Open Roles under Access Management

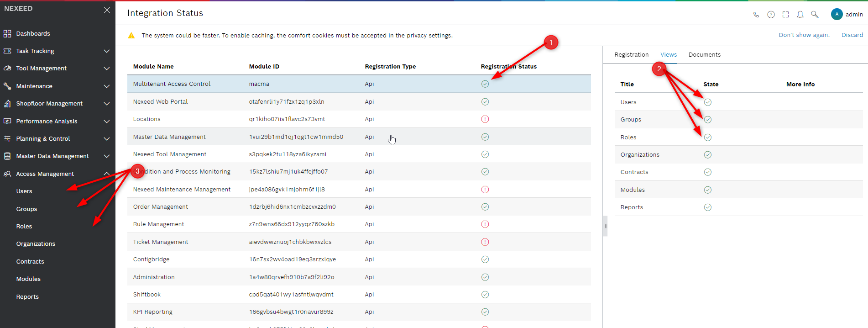24,227
